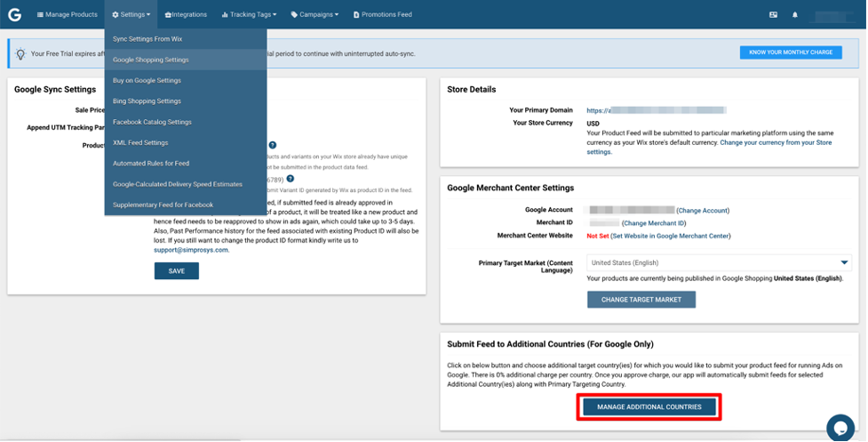Viewport: 868px width, 442px height.
Task: Click the Change Merchant ID link
Action: pos(654,223)
